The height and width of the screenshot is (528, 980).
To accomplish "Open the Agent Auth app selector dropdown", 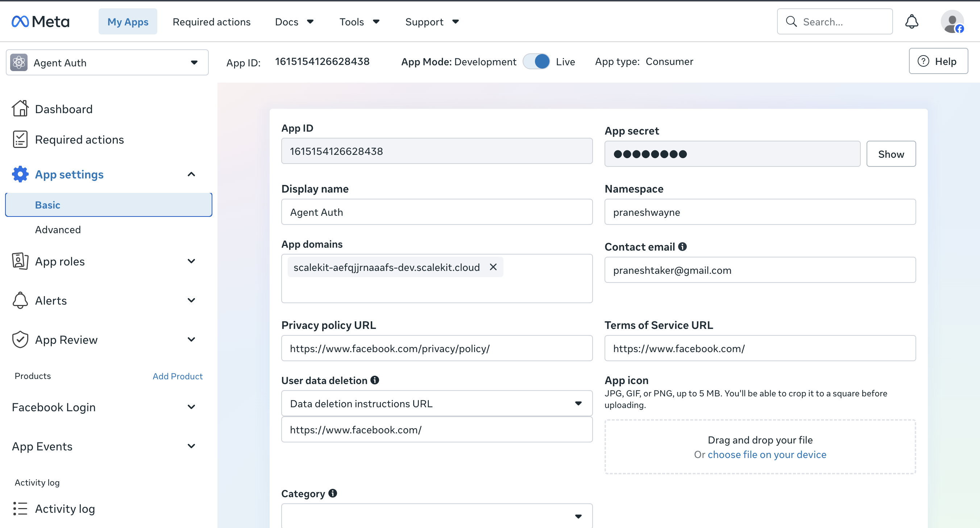I will point(107,62).
